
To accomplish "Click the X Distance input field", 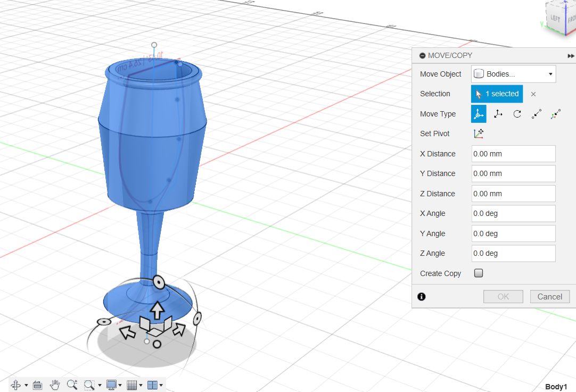I will click(x=514, y=154).
